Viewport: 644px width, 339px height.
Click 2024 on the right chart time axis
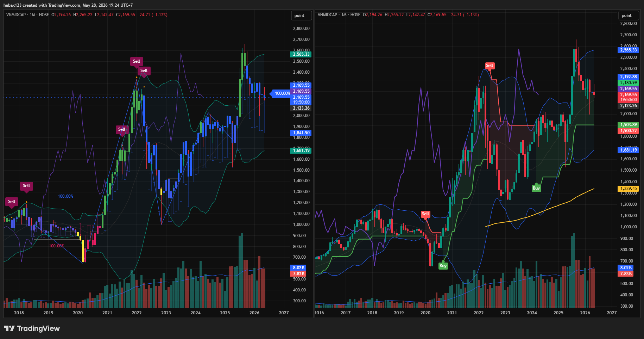pos(532,313)
